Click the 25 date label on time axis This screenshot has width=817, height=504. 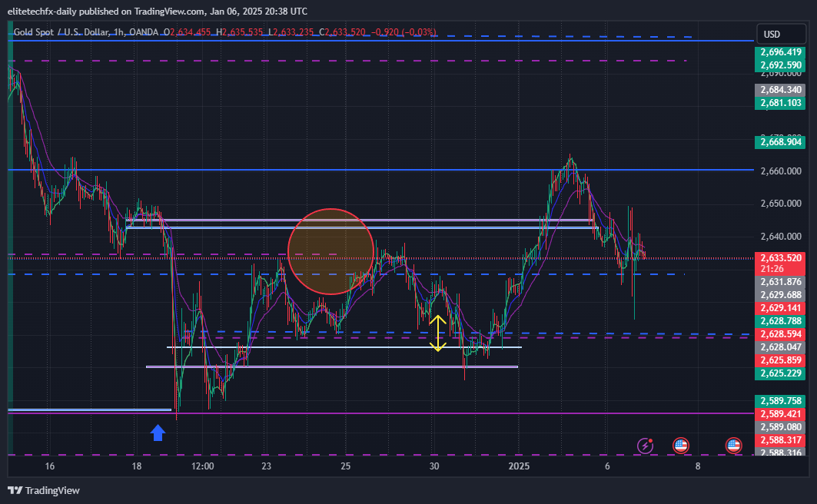pyautogui.click(x=345, y=466)
